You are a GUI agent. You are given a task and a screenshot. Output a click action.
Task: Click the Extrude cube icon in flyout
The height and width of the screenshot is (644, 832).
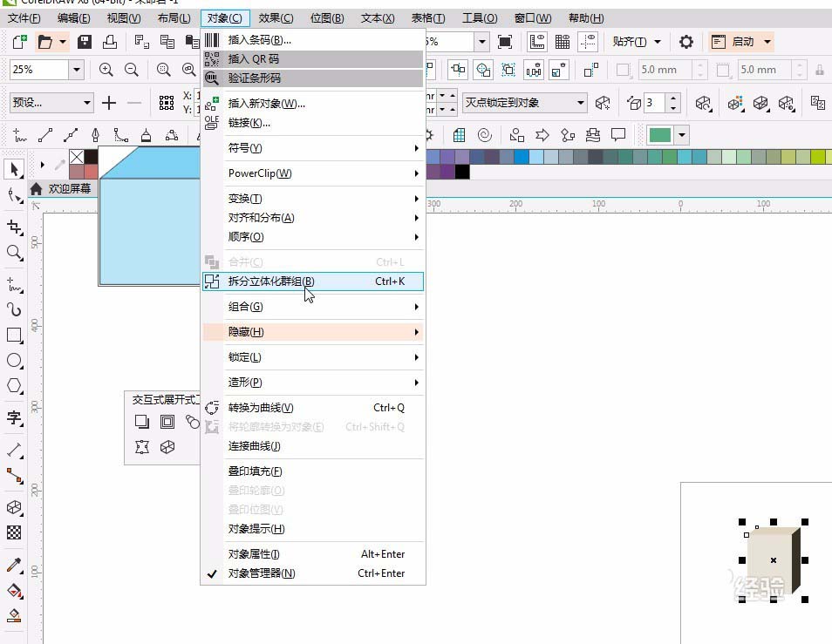pyautogui.click(x=167, y=447)
